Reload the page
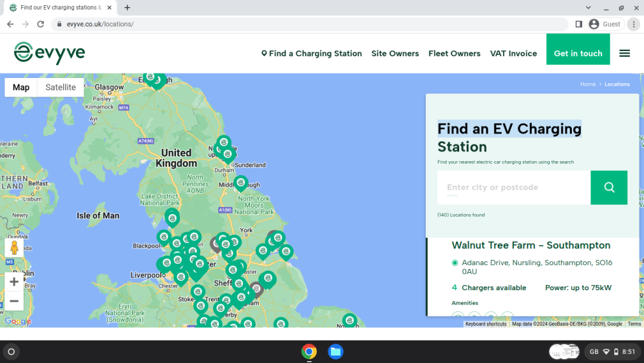644x363 pixels. pyautogui.click(x=40, y=25)
